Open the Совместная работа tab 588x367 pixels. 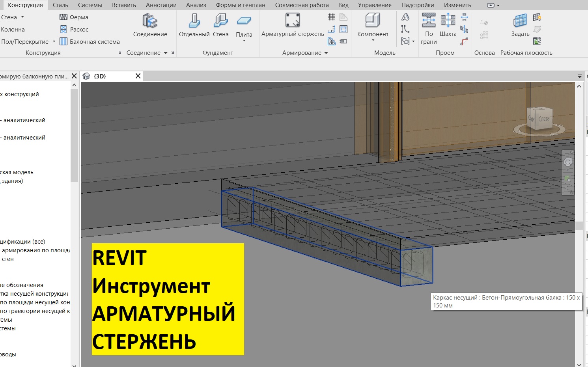302,5
